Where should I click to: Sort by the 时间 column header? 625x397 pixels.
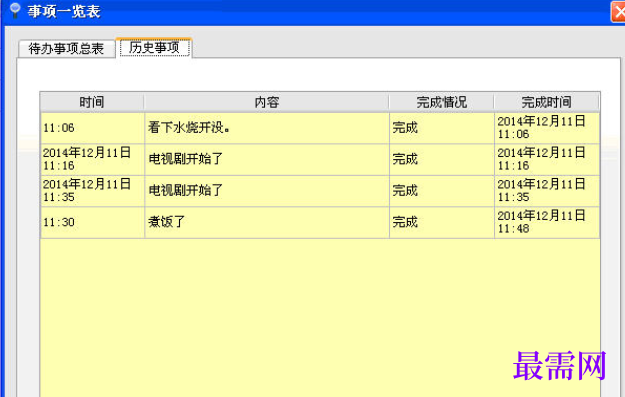click(x=92, y=102)
